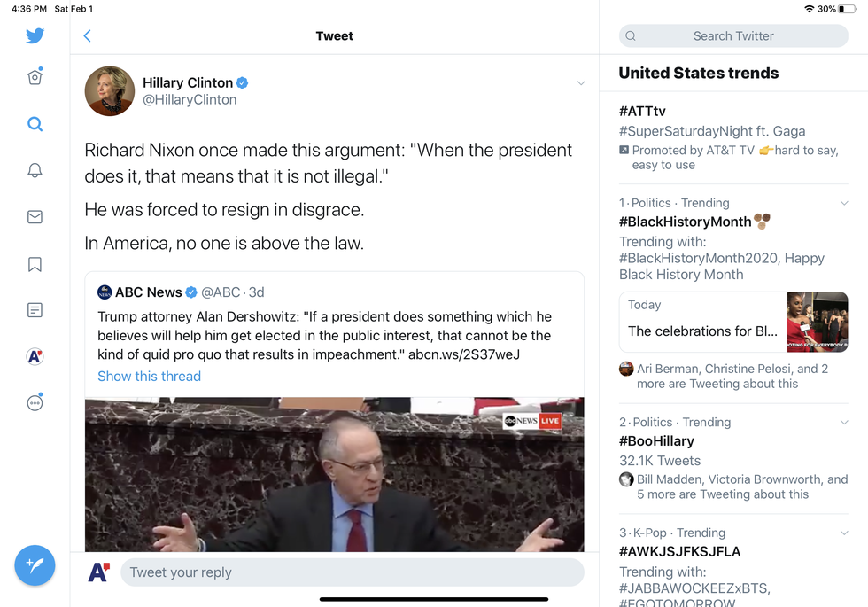Open Explore via sidebar magnifier icon
Image resolution: width=868 pixels, height=607 pixels.
35,124
